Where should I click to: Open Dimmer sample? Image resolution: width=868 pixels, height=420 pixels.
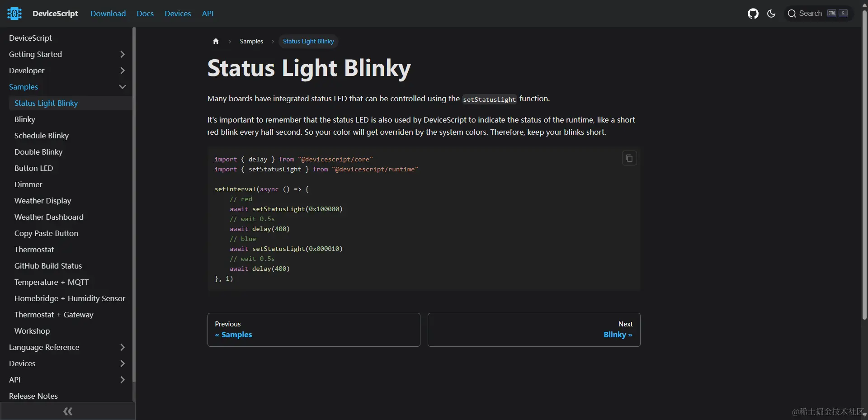(28, 184)
